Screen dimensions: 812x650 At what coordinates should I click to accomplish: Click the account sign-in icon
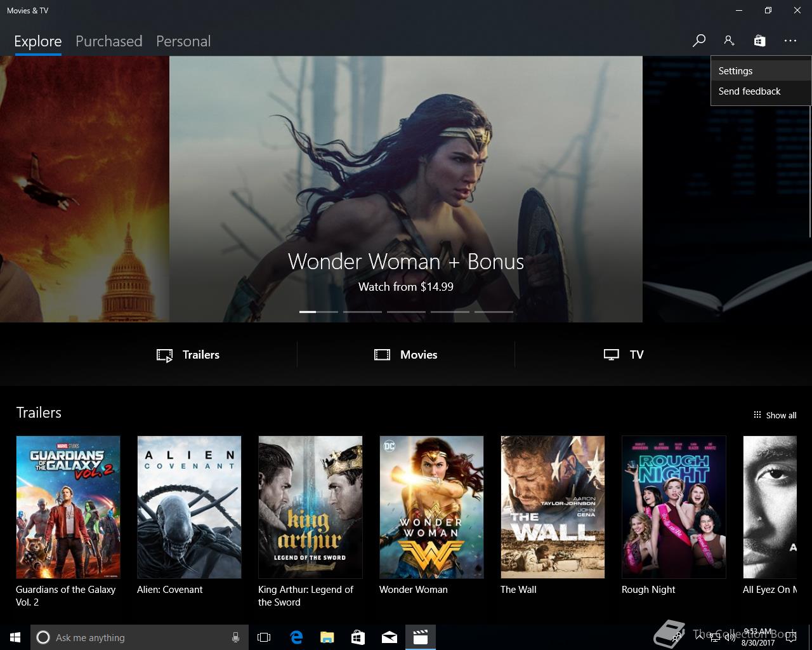pyautogui.click(x=729, y=41)
